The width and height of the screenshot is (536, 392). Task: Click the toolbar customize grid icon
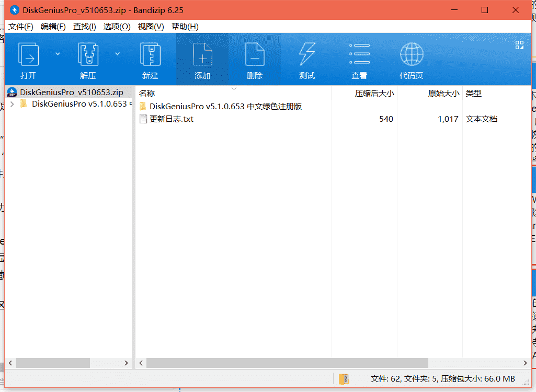pyautogui.click(x=519, y=45)
